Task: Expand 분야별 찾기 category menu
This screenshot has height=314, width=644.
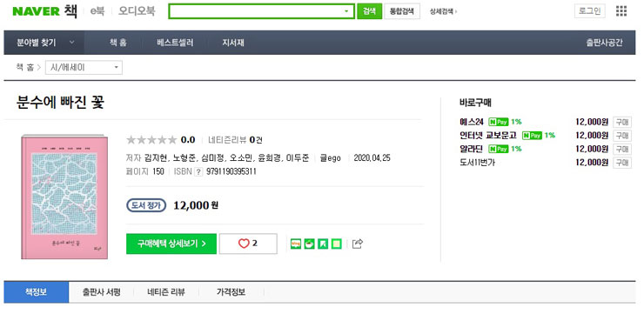Action: pyautogui.click(x=44, y=43)
